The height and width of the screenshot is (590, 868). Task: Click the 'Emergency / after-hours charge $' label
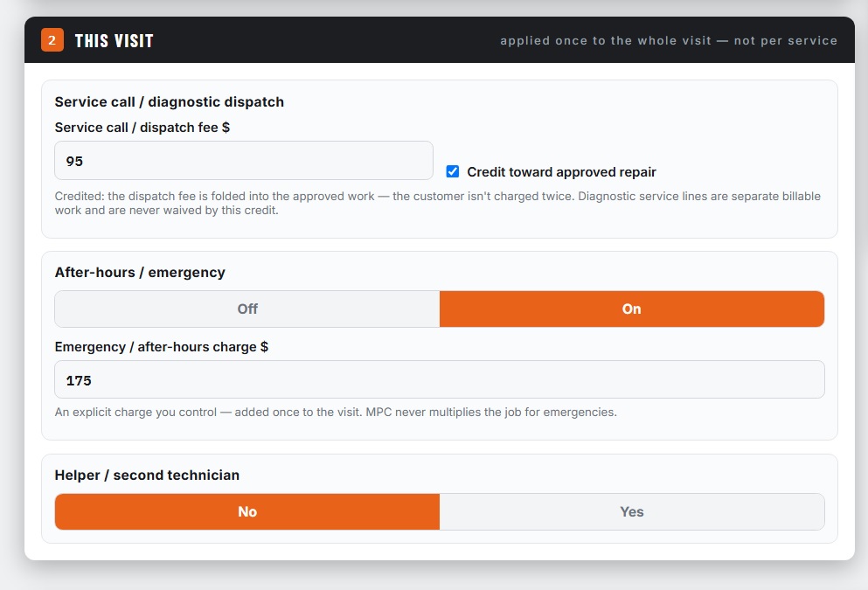(162, 347)
